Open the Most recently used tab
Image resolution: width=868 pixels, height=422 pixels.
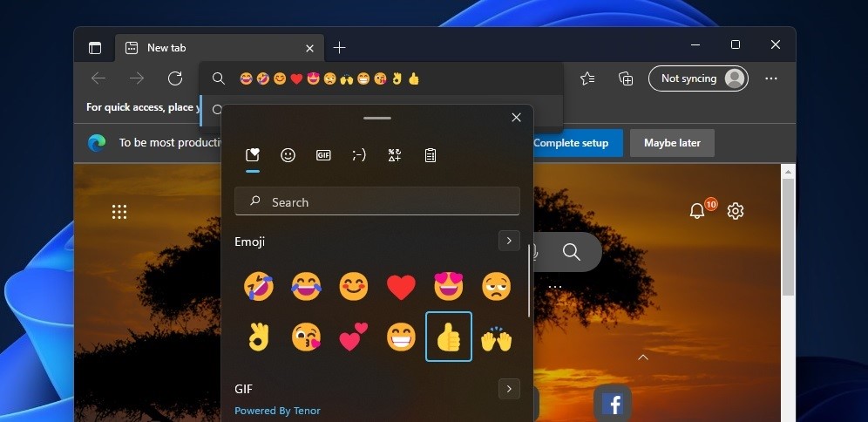(x=253, y=155)
